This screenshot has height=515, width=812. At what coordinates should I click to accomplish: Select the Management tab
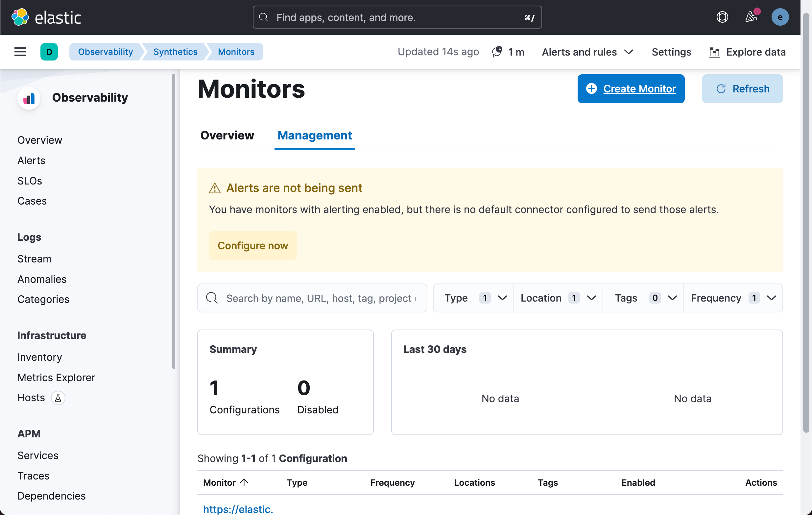pyautogui.click(x=314, y=135)
